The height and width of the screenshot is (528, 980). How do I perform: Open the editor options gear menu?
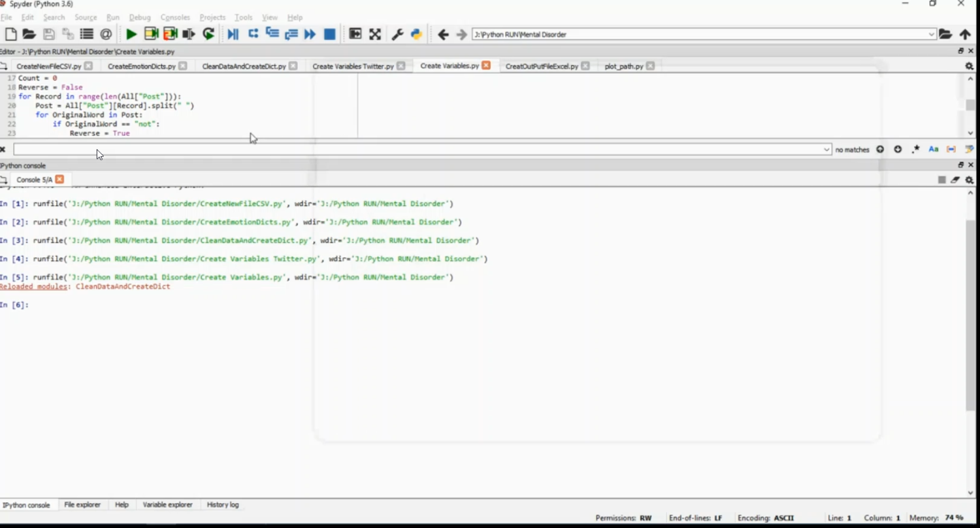[x=969, y=66]
